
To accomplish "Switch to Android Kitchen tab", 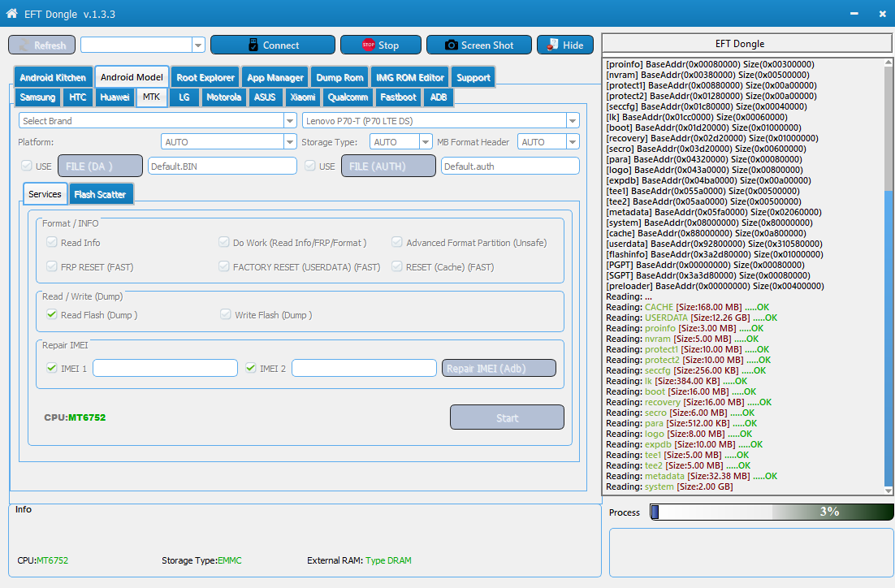I will [x=53, y=78].
